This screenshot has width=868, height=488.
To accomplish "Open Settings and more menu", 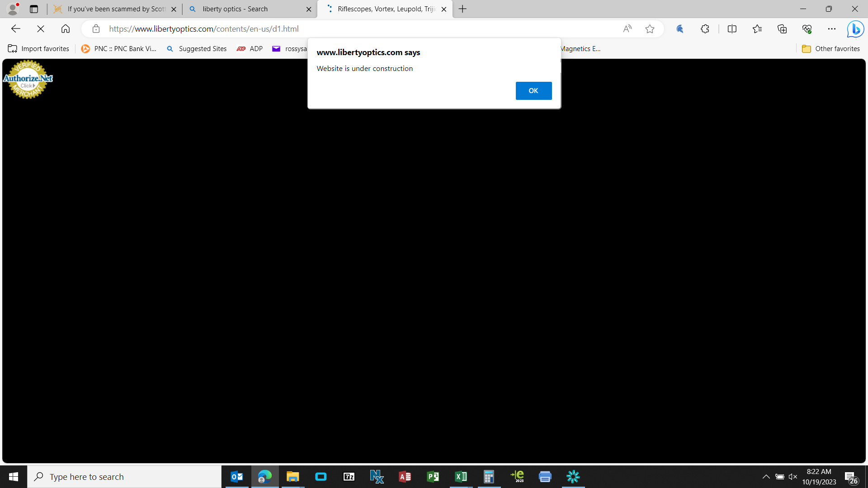I will point(832,29).
